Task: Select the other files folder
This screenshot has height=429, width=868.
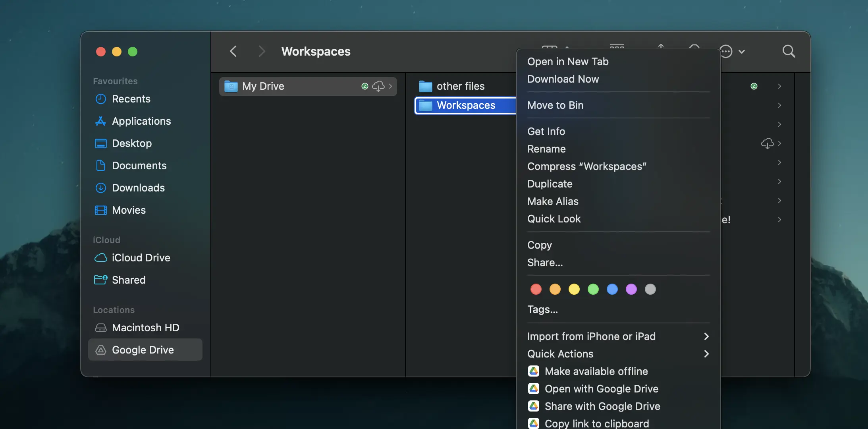Action: point(460,86)
